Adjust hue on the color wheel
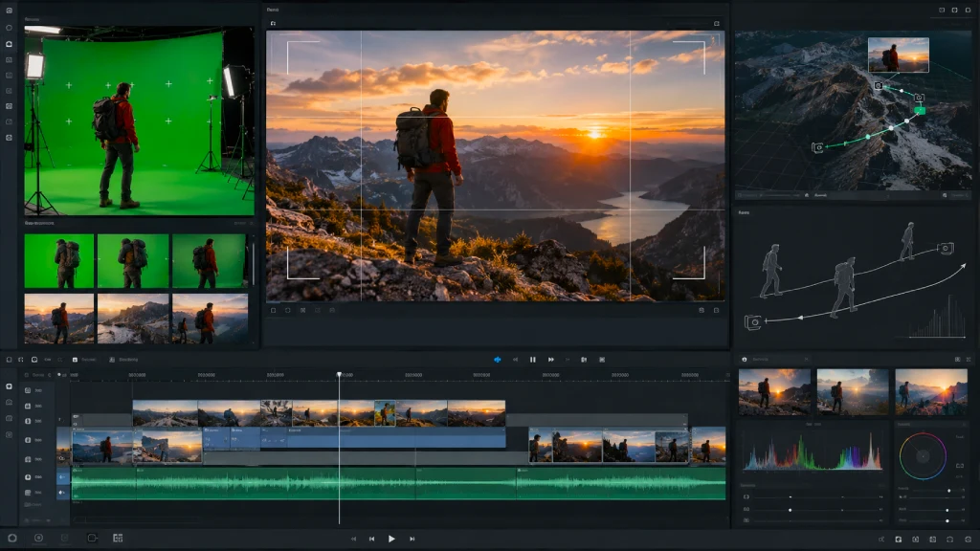Viewport: 980px width, 551px height. point(923,456)
